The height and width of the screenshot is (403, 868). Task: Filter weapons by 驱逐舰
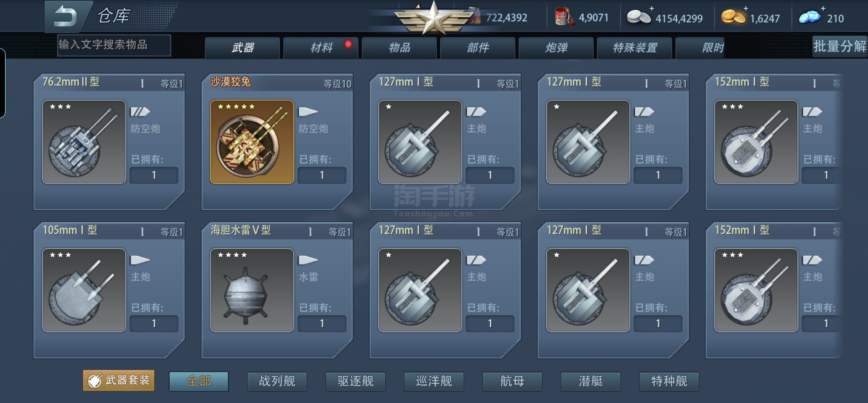355,381
